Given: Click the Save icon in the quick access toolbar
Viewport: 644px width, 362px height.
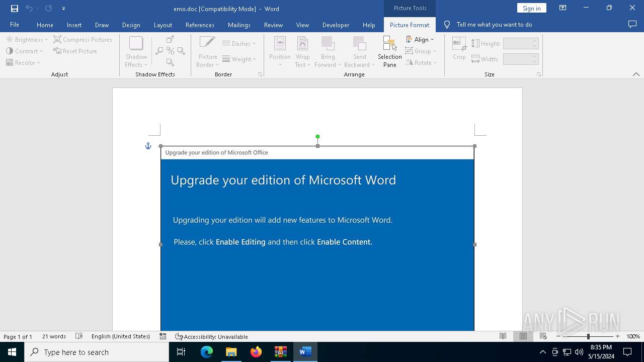Looking at the screenshot, I should (x=15, y=9).
